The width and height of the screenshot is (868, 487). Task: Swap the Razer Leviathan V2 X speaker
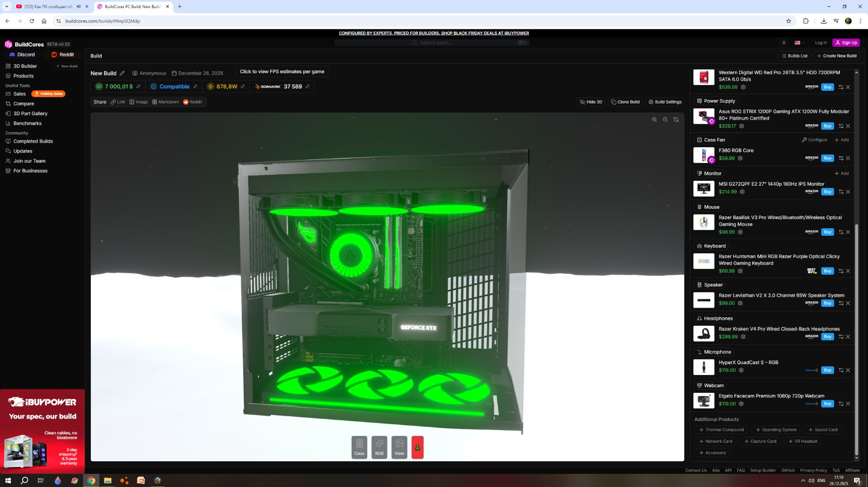841,303
